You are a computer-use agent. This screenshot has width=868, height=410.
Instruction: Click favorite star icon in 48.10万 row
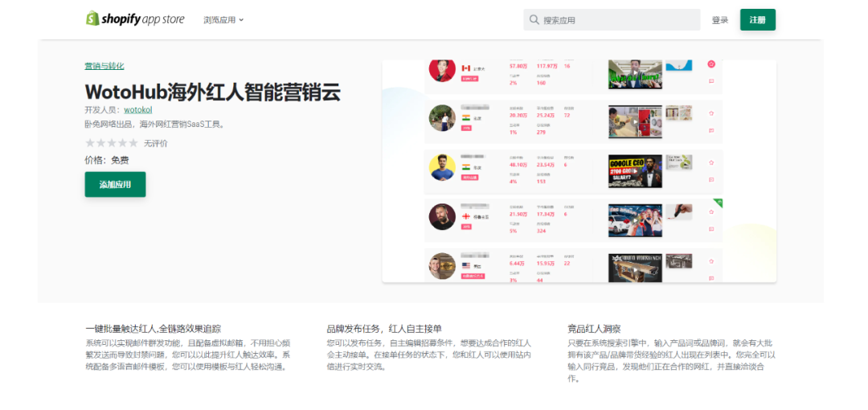point(711,163)
